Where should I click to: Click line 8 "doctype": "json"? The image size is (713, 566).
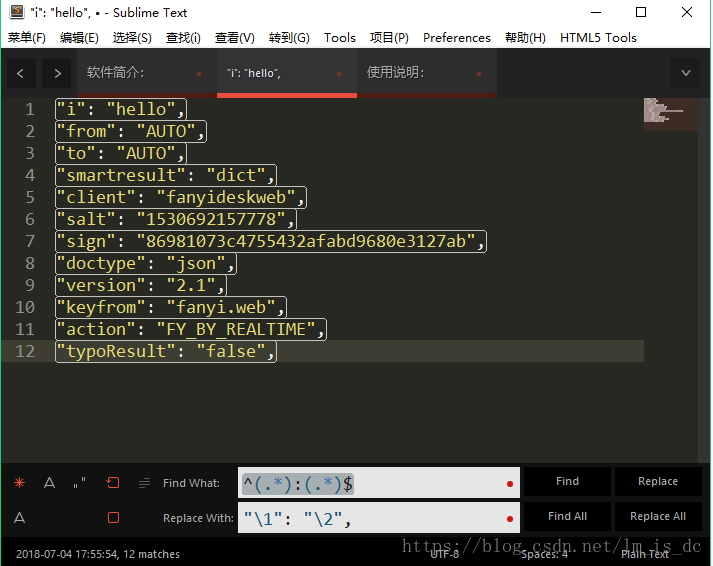pyautogui.click(x=146, y=263)
